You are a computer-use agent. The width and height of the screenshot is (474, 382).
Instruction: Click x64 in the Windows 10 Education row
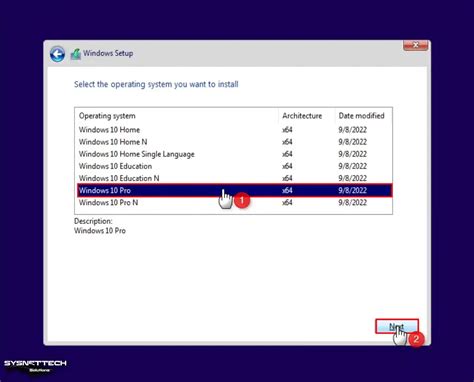[x=287, y=166]
